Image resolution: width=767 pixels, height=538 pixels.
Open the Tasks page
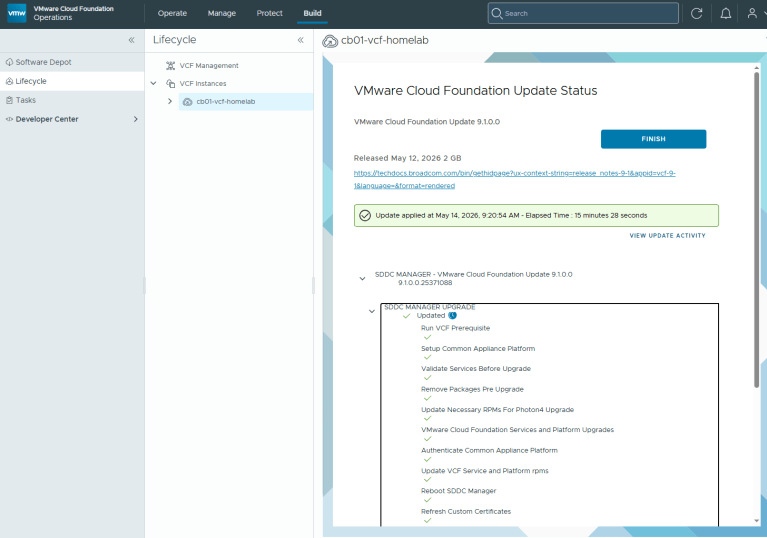click(26, 100)
